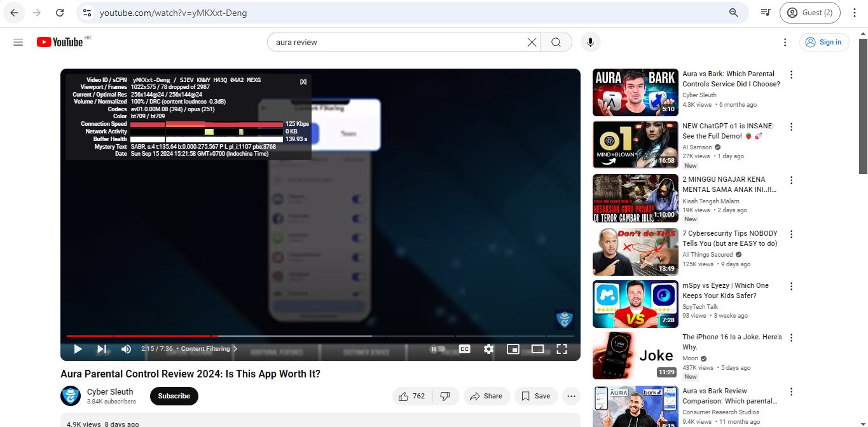Open options menu for mSpy vs Eyezy video
This screenshot has height=427, width=868.
click(x=791, y=286)
